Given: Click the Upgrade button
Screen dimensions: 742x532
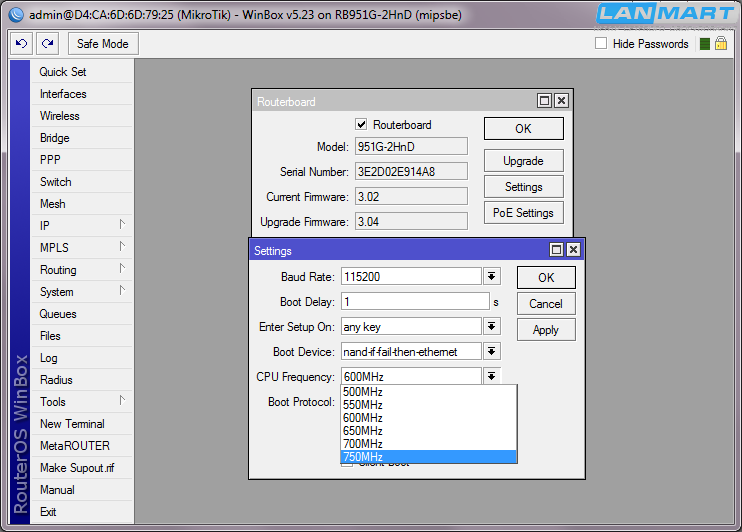Looking at the screenshot, I should coord(523,161).
